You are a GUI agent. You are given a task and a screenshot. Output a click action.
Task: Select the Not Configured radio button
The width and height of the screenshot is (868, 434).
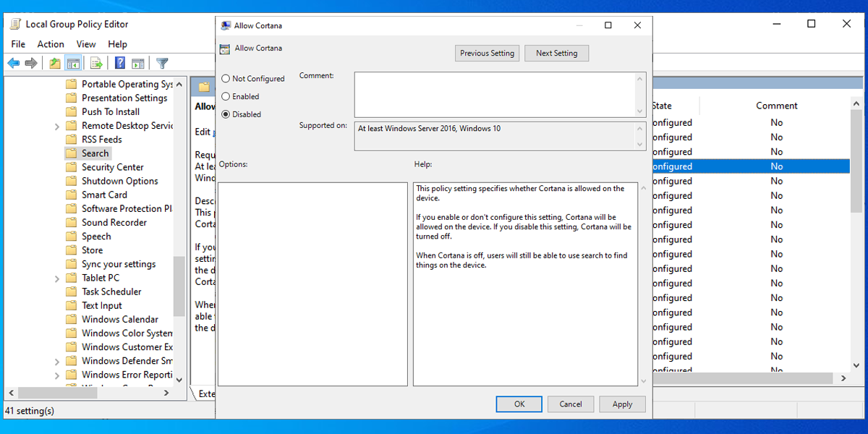[x=226, y=79]
